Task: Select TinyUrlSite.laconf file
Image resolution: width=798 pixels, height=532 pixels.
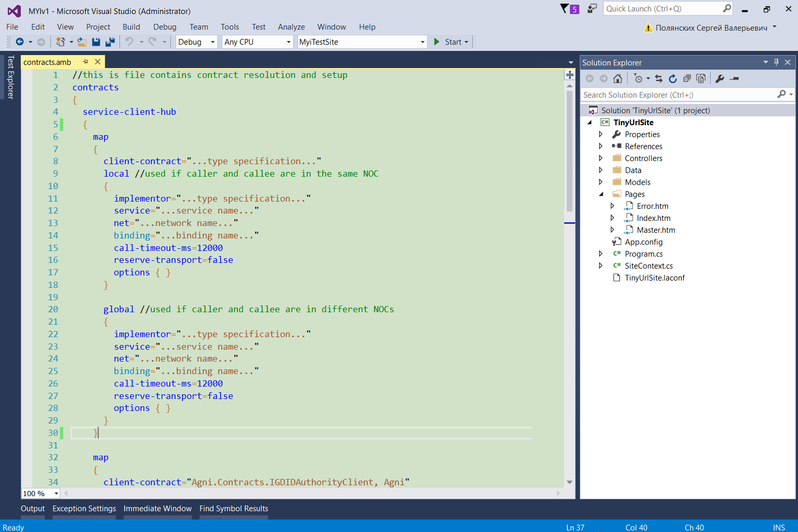Action: click(x=655, y=278)
